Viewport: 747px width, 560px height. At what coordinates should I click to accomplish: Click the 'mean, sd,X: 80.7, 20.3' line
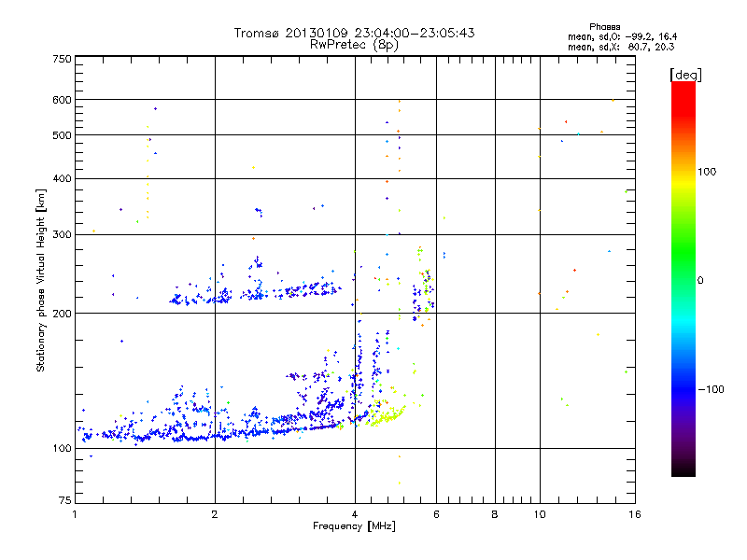621,47
